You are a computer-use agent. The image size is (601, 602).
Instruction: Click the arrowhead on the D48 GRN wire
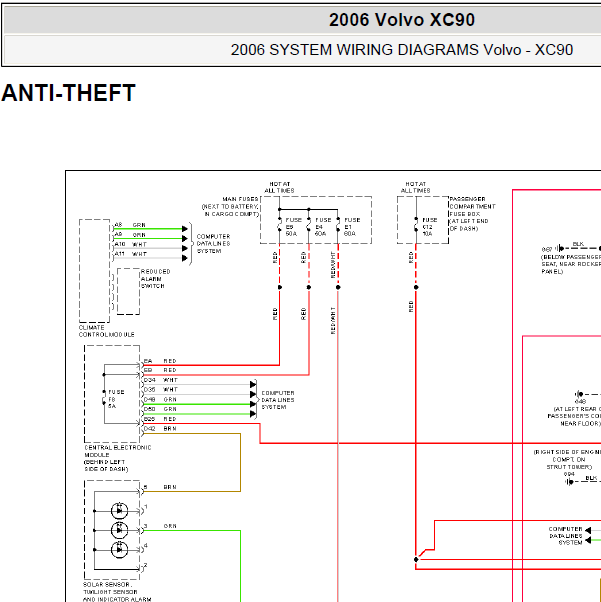(253, 404)
